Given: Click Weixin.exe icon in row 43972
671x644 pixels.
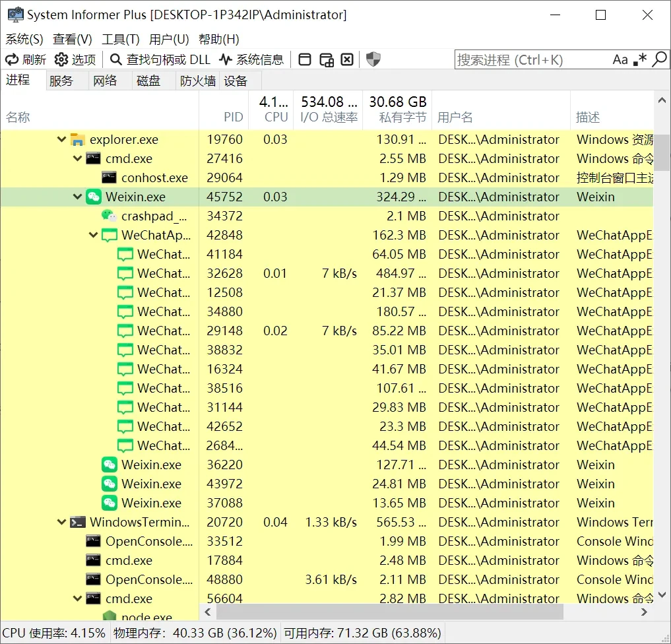Looking at the screenshot, I should pos(109,484).
